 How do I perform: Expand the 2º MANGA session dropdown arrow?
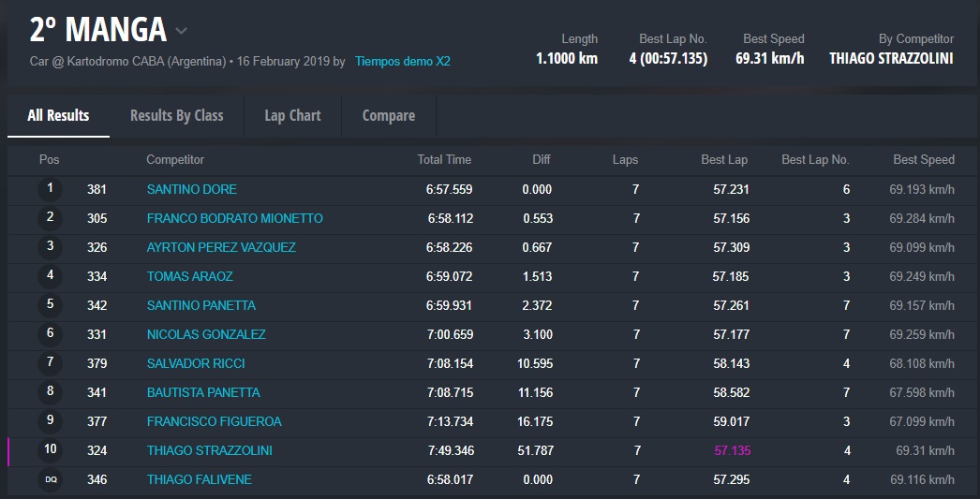pos(182,31)
